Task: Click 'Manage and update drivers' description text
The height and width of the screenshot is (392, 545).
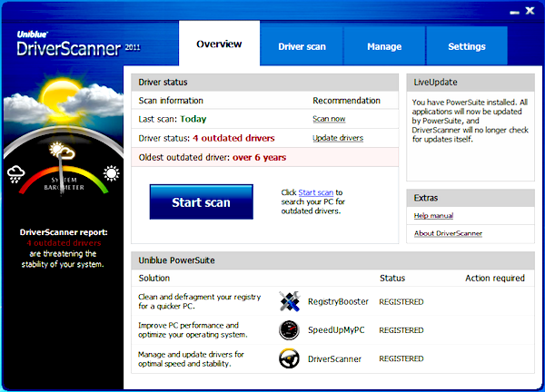Action: click(x=191, y=359)
